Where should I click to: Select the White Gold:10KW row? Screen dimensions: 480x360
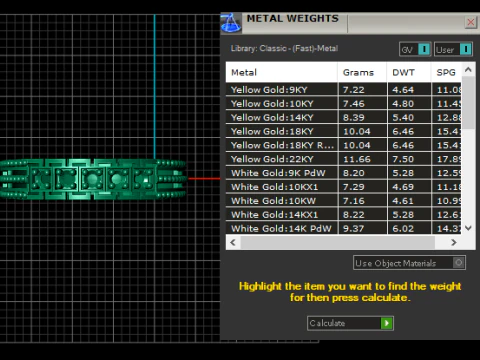[x=344, y=201]
